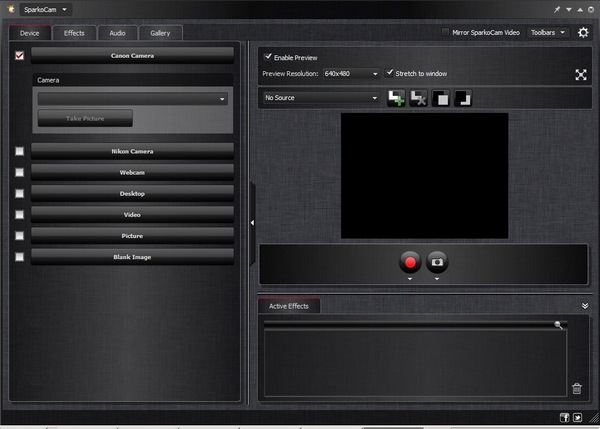Check Mirror SparkoCam Video option
Image resolution: width=600 pixels, height=429 pixels.
point(445,32)
